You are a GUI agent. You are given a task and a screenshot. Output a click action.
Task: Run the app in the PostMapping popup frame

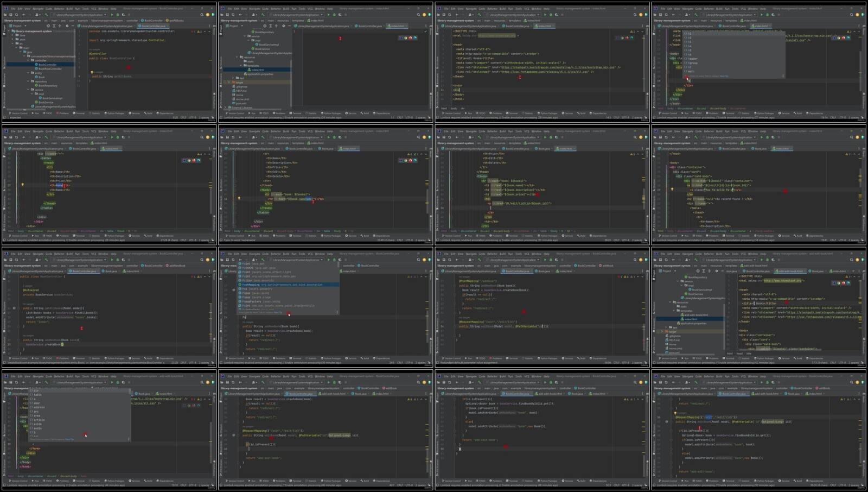tap(328, 260)
